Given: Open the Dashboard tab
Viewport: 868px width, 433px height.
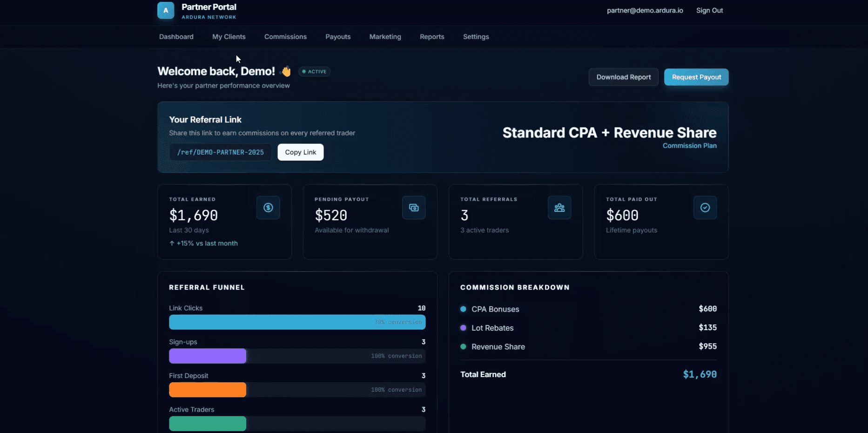Looking at the screenshot, I should [176, 37].
